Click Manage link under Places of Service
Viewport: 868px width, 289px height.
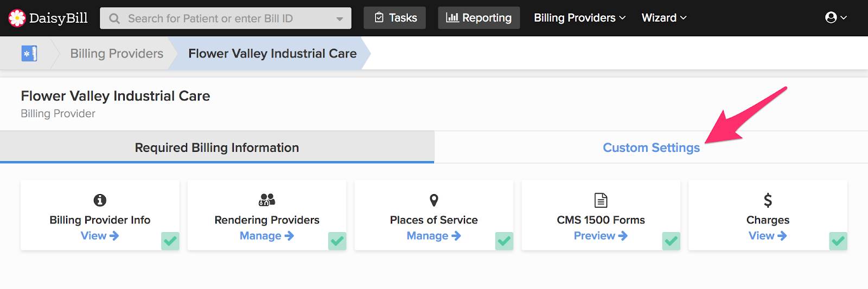pyautogui.click(x=433, y=236)
